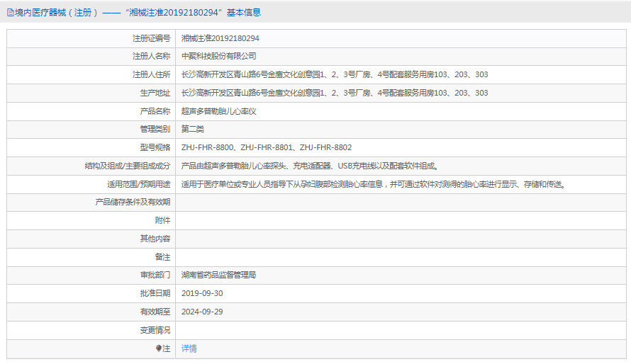Click the 备注 label
Screen dimensions: 631x364
coord(162,257)
